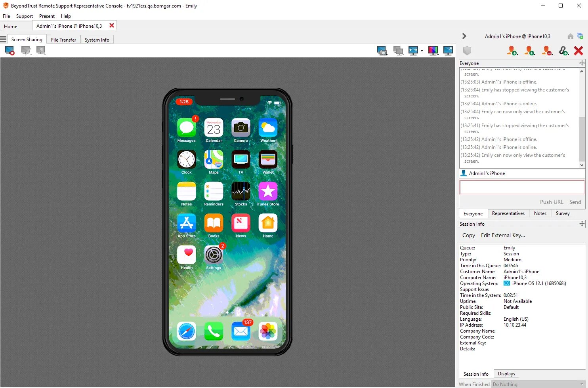Viewport: 588px width, 388px height.
Task: Click the grayed special actions monitor icon
Action: coord(41,50)
